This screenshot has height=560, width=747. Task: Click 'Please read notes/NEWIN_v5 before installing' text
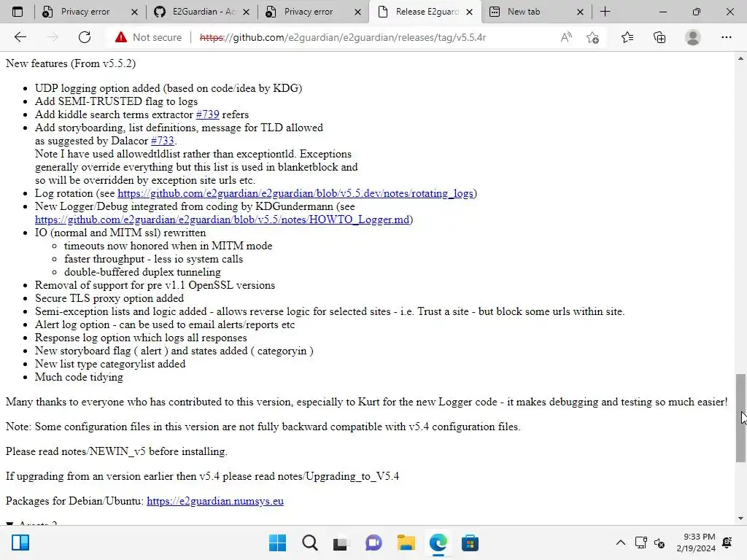coord(117,451)
